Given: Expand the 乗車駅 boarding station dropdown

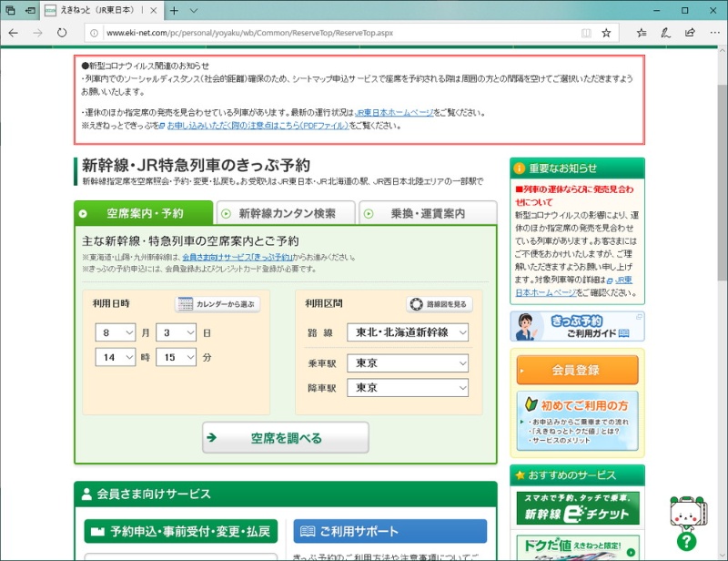Looking at the screenshot, I should (408, 363).
